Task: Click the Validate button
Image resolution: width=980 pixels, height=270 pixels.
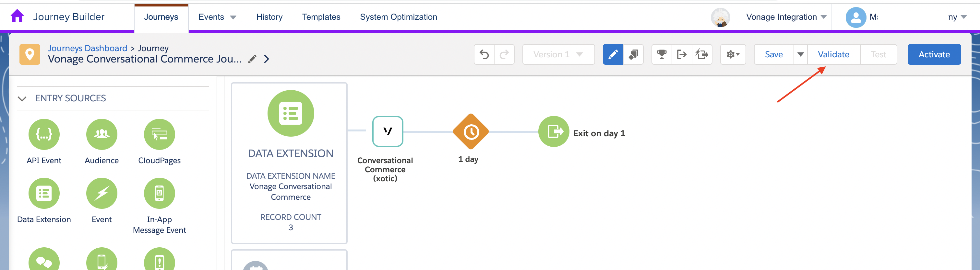Action: 833,55
